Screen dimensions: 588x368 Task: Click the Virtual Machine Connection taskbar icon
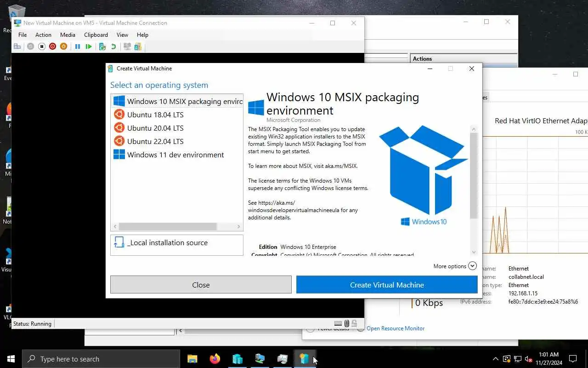point(260,359)
